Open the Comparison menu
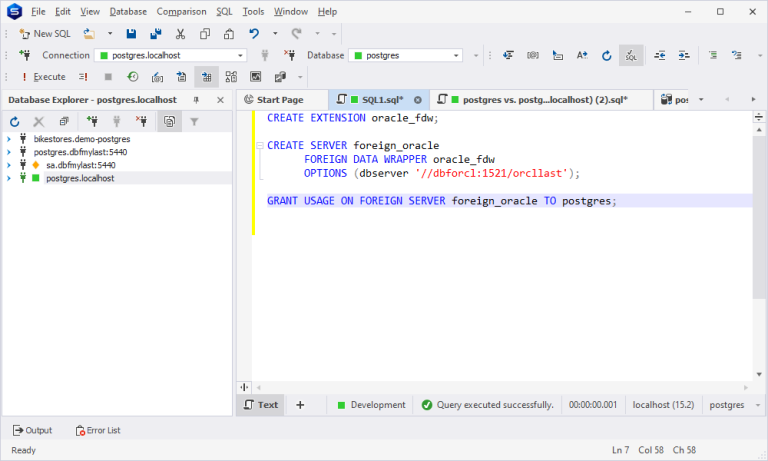This screenshot has height=461, width=768. point(181,12)
